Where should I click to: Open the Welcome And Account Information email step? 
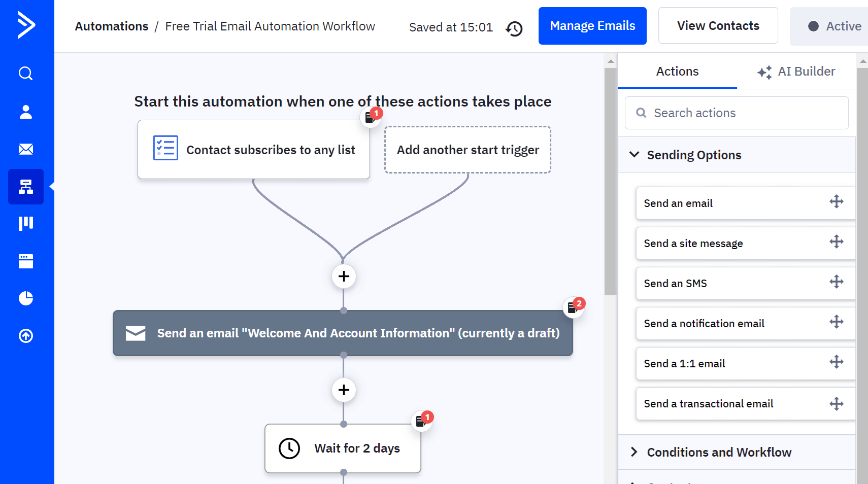[x=343, y=333]
